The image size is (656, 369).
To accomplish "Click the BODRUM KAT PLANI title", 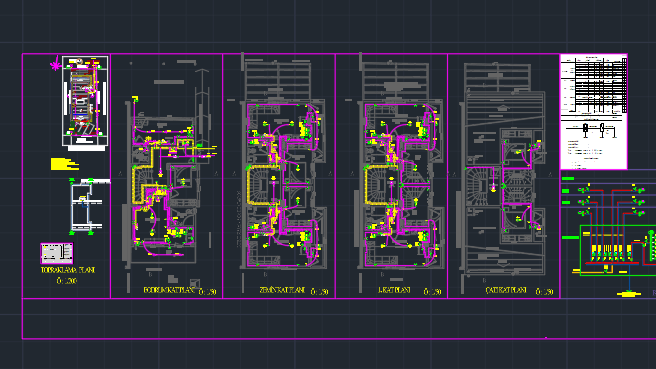I will pos(169,290).
